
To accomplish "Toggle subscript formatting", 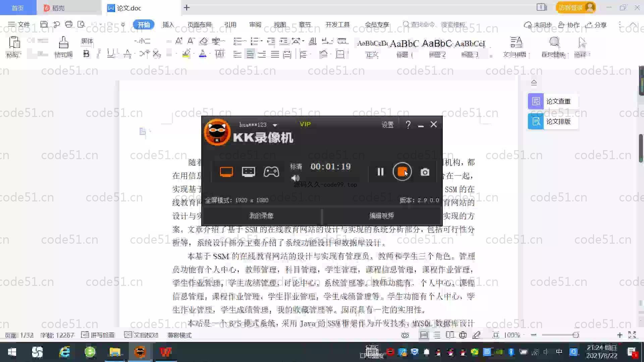I will tap(157, 54).
